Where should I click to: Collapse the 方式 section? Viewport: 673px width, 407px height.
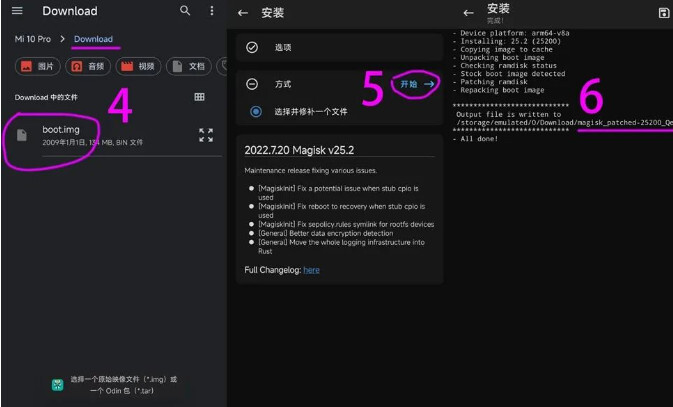click(253, 85)
